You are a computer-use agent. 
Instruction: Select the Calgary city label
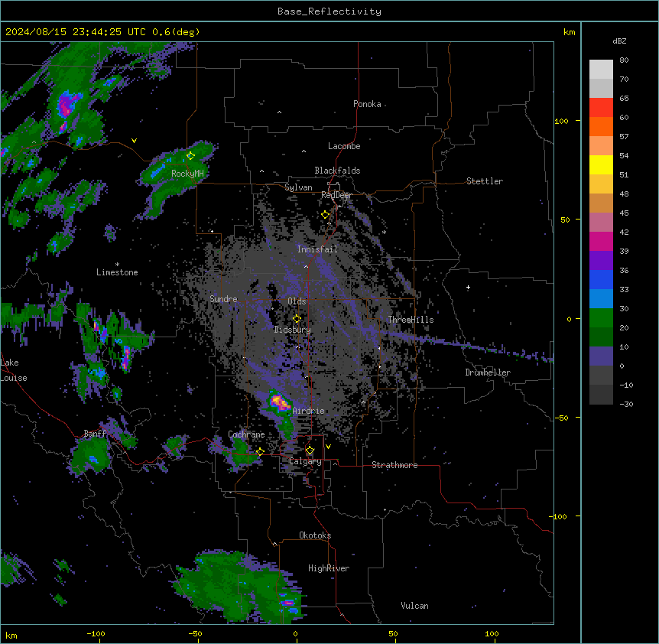pyautogui.click(x=305, y=461)
